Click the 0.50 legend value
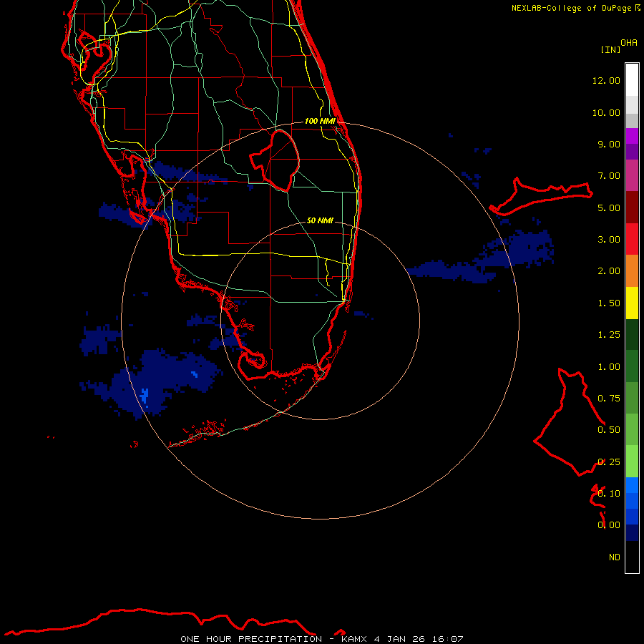644x644 pixels. pyautogui.click(x=609, y=430)
